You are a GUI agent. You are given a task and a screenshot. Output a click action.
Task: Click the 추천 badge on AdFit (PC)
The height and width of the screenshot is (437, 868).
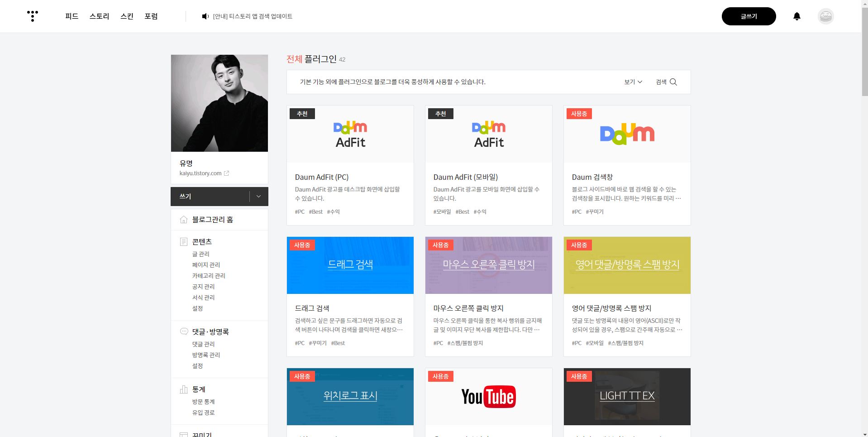click(302, 114)
